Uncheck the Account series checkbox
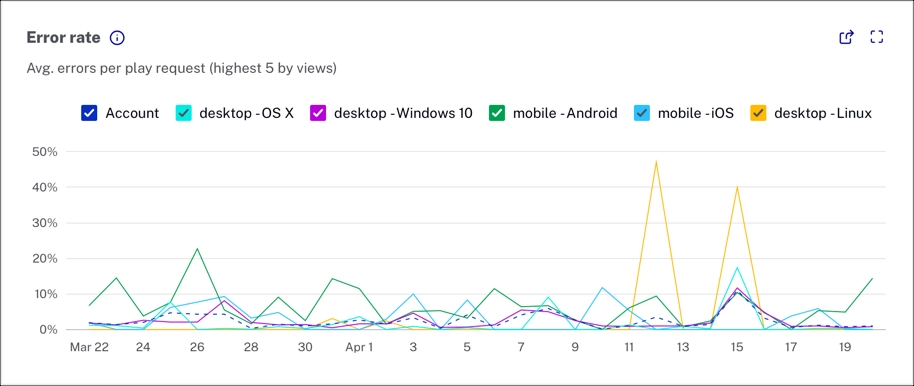 click(x=89, y=113)
